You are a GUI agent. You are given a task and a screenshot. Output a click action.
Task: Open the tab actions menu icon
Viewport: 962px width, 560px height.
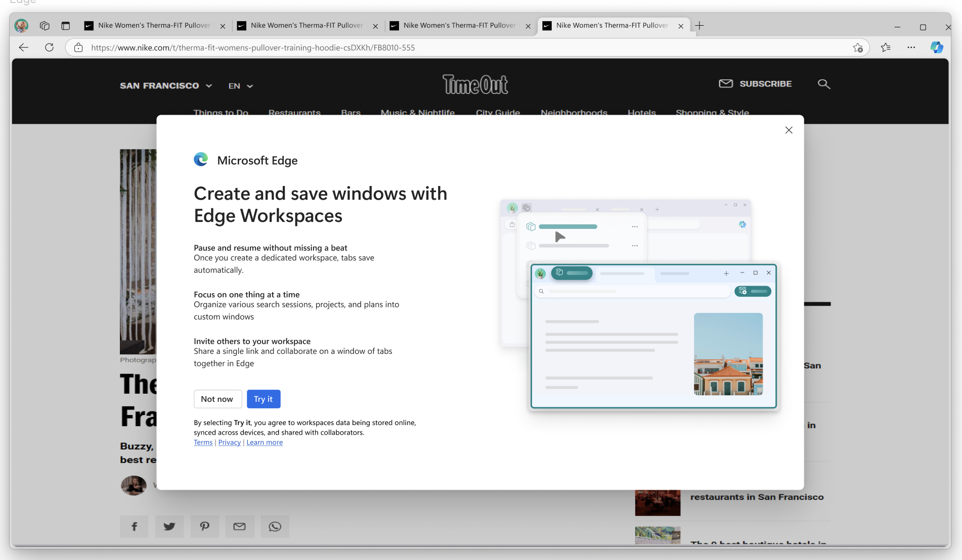[66, 26]
